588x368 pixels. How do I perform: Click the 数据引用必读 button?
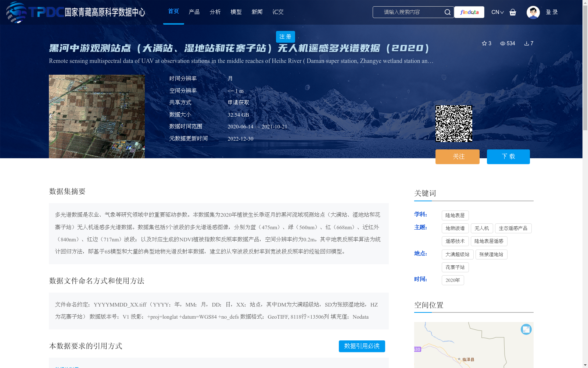tap(362, 346)
